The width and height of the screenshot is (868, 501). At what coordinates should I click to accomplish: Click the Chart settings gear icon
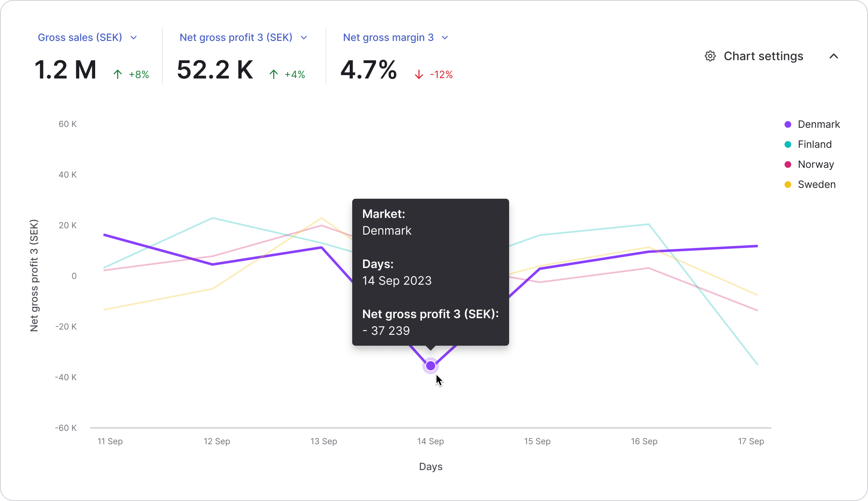[x=710, y=56]
